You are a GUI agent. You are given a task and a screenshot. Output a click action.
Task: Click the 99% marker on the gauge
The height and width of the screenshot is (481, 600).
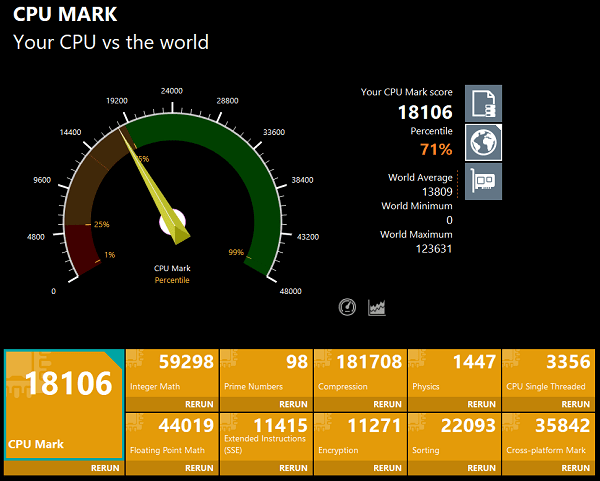click(x=236, y=252)
